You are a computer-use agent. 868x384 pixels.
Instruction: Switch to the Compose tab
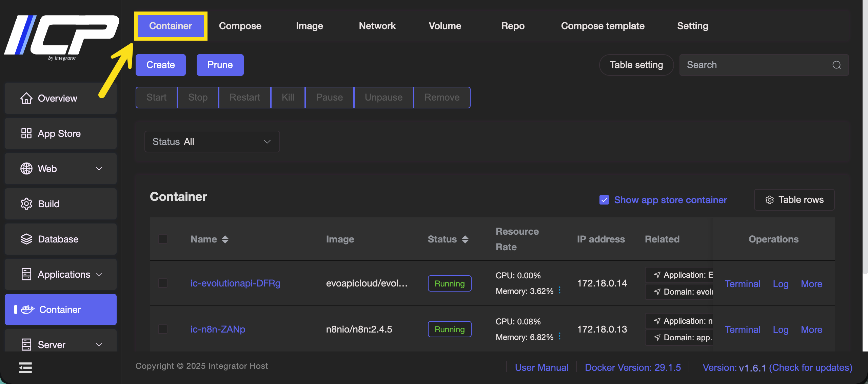240,26
